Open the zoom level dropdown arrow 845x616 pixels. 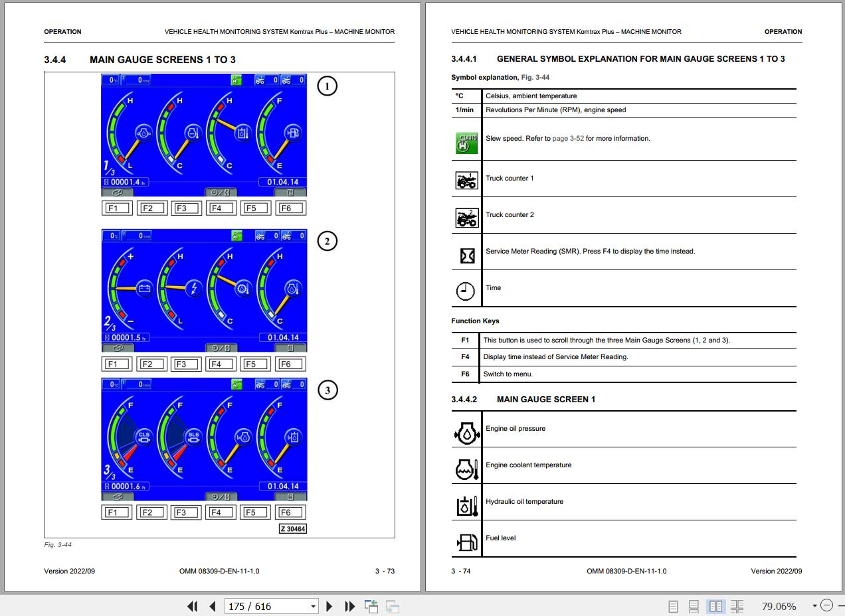(x=814, y=605)
